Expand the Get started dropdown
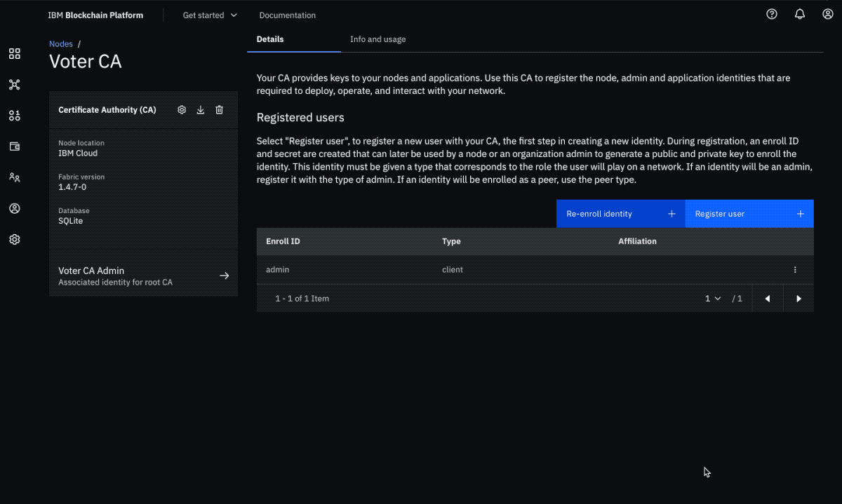The width and height of the screenshot is (842, 504). 210,15
